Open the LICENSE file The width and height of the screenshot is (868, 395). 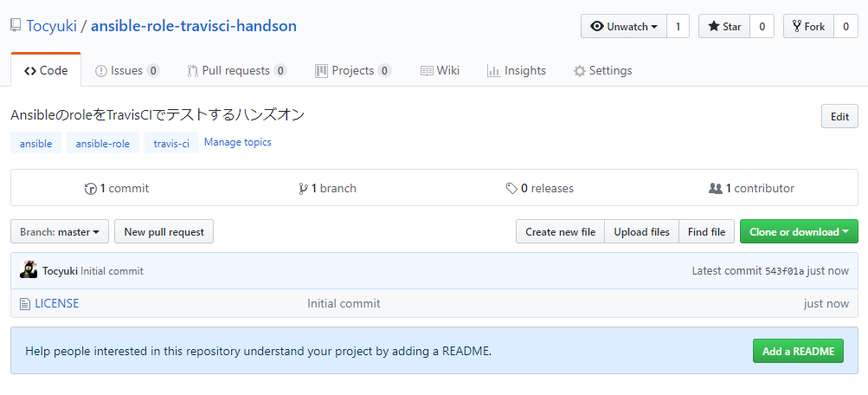point(57,303)
